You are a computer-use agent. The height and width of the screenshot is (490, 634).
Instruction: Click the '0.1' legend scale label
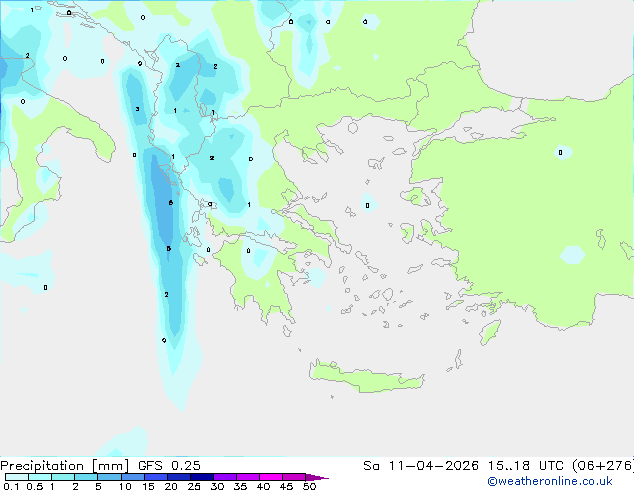(x=11, y=486)
